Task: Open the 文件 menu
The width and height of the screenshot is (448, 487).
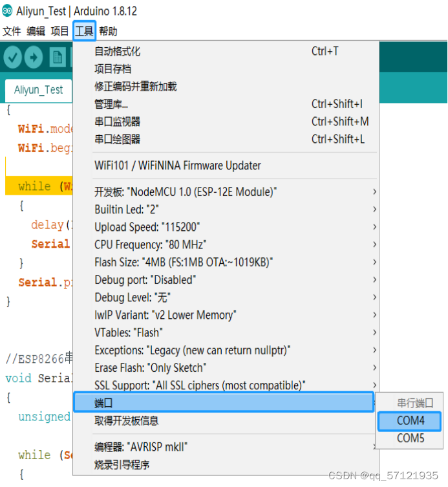Action: (12, 31)
